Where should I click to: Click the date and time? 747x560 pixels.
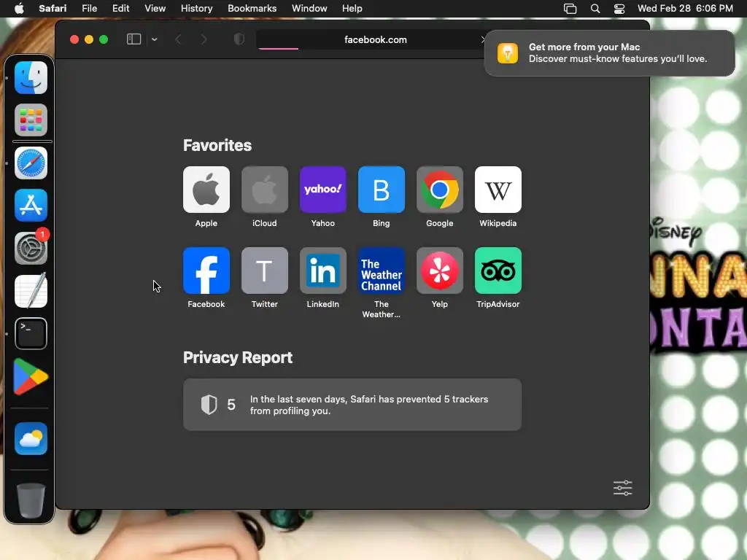coord(685,9)
